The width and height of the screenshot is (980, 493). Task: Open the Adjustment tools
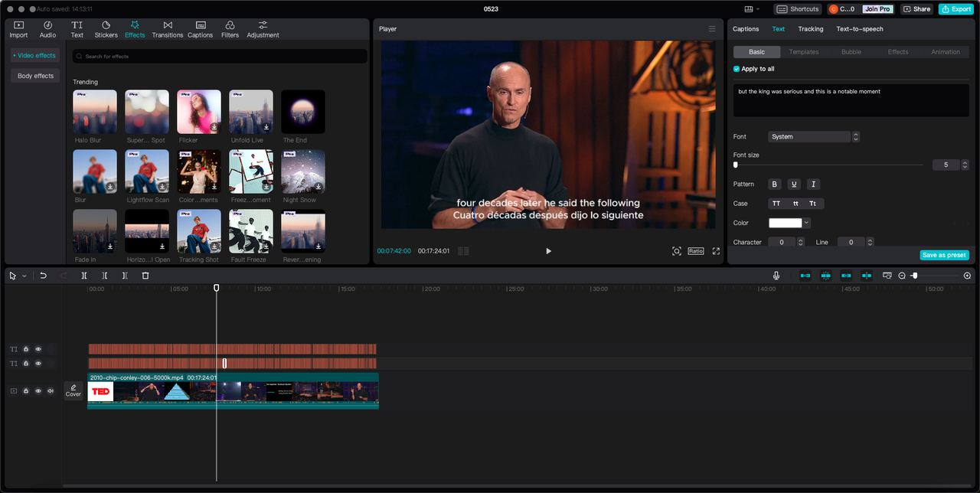(263, 29)
